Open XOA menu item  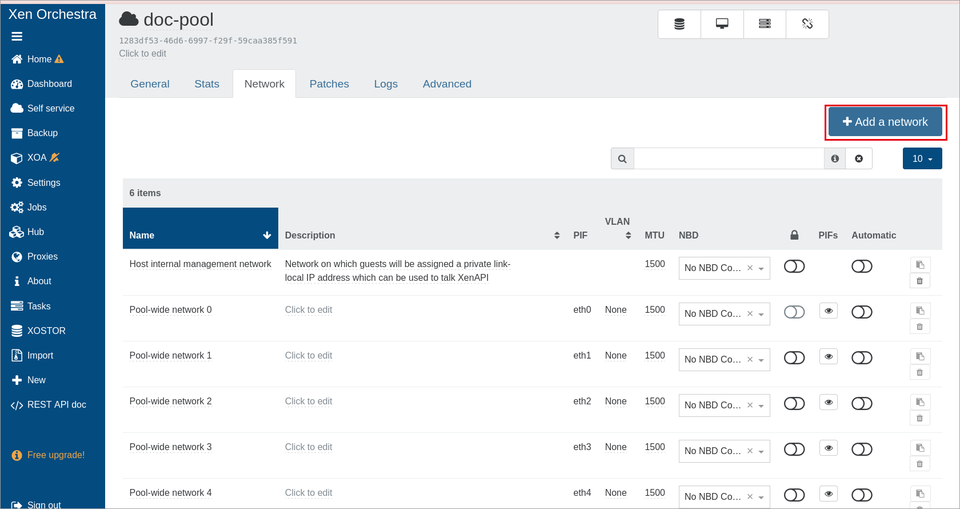pos(36,157)
